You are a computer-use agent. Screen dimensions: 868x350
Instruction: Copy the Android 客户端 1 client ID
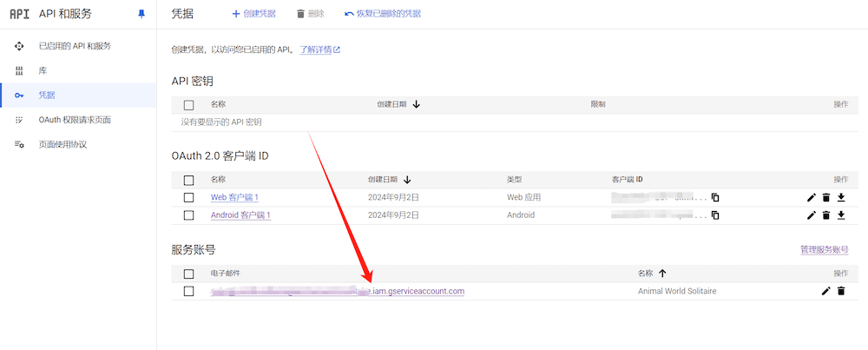pyautogui.click(x=715, y=215)
